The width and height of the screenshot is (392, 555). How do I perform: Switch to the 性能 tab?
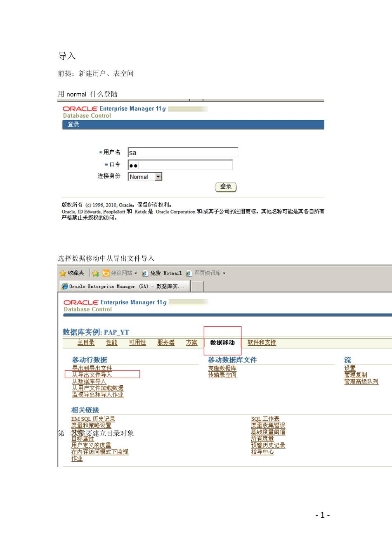pyautogui.click(x=112, y=343)
